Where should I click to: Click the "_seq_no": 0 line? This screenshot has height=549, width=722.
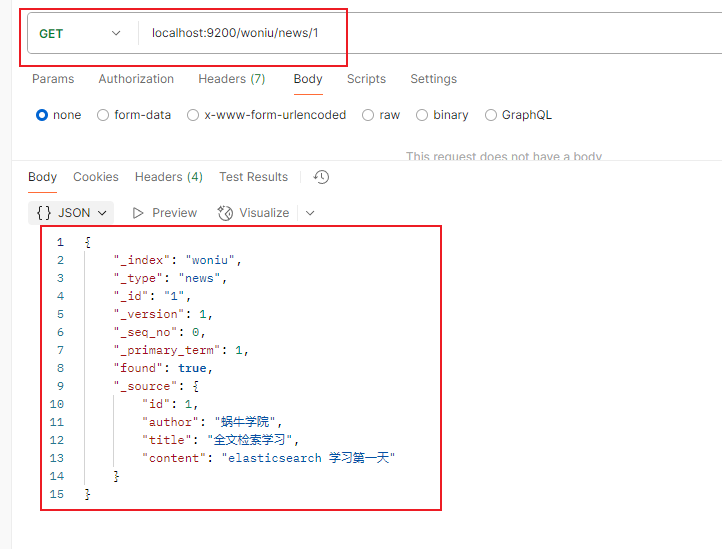(x=159, y=332)
